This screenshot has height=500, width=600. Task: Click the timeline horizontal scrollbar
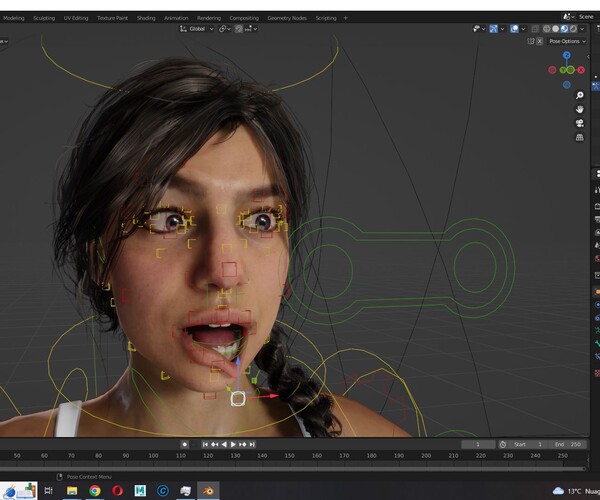(x=293, y=468)
